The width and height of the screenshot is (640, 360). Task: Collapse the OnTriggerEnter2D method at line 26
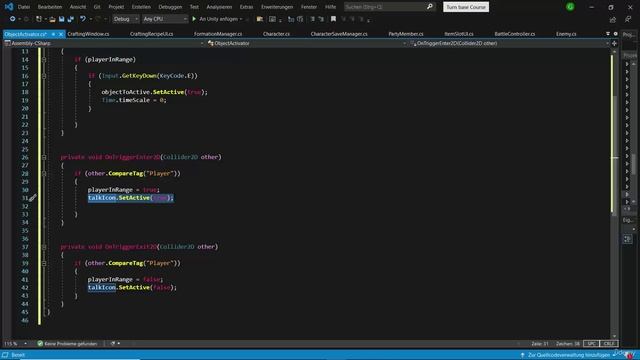(x=44, y=157)
